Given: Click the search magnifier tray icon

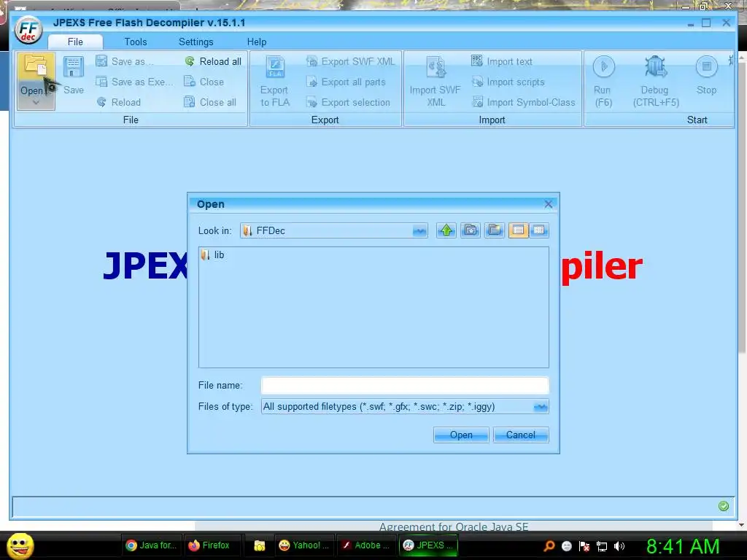Looking at the screenshot, I should pos(549,545).
